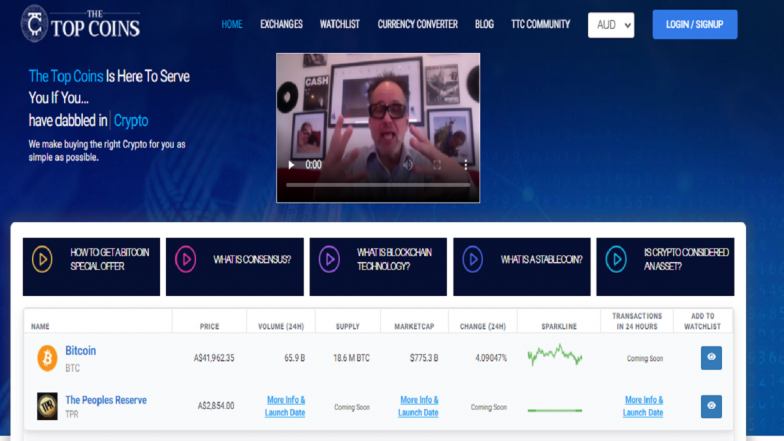Click 'Crypto' highlighted headline word

tap(131, 120)
